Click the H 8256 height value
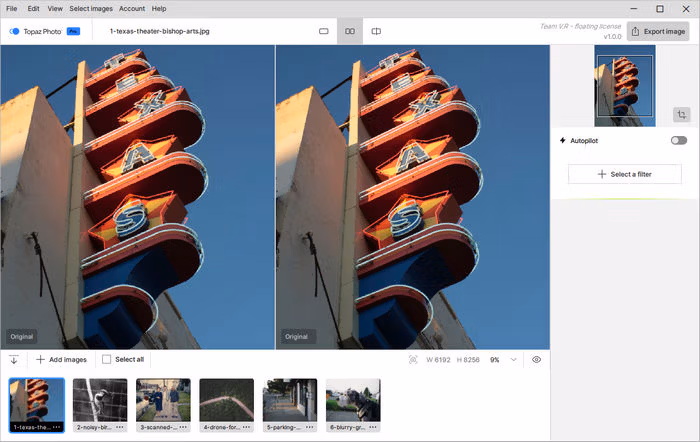700x442 pixels. coord(468,360)
